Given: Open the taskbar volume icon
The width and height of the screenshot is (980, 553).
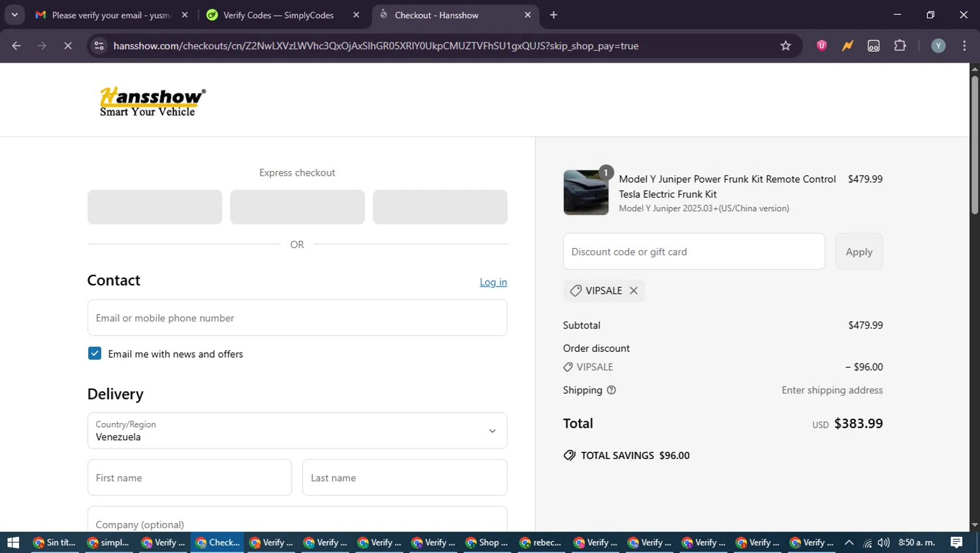Looking at the screenshot, I should [x=883, y=543].
